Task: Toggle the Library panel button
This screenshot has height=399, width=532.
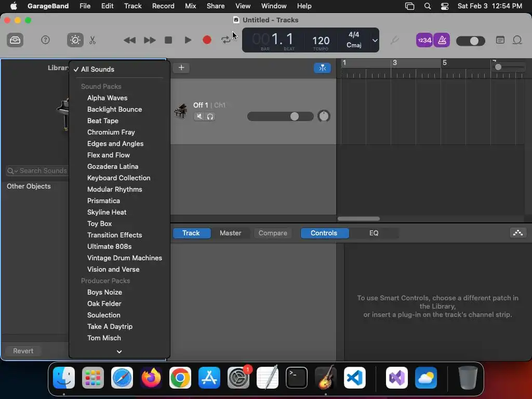Action: pos(15,40)
